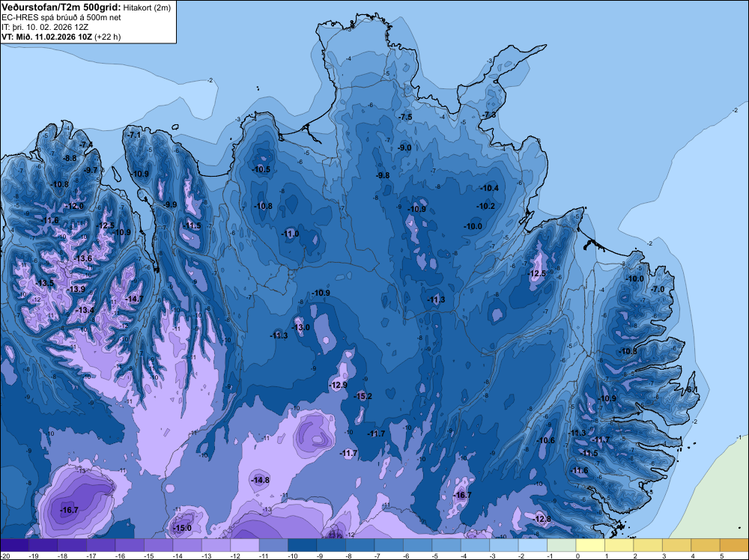
Task: Click the -7.4 temperature label
Action: [86, 144]
